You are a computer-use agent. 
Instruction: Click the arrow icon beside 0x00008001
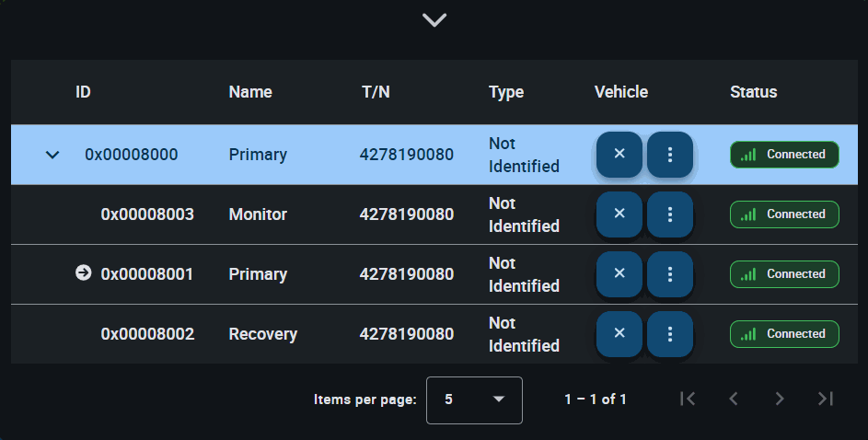point(83,273)
